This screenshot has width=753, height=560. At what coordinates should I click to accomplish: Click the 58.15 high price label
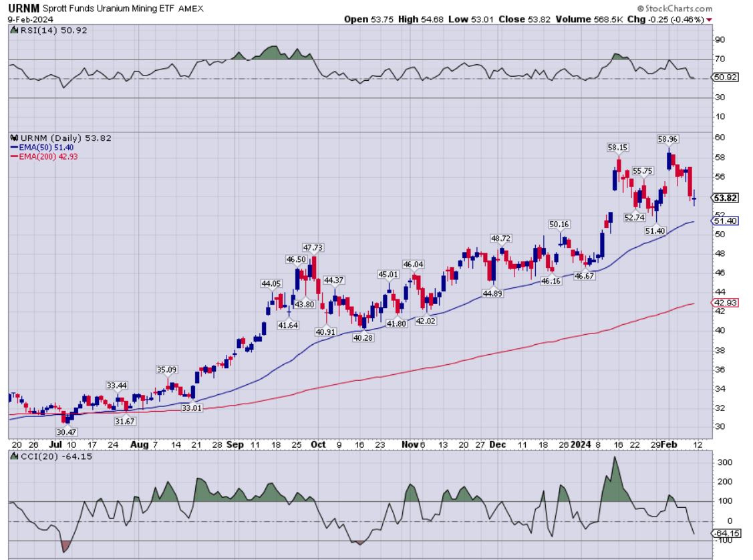click(617, 148)
